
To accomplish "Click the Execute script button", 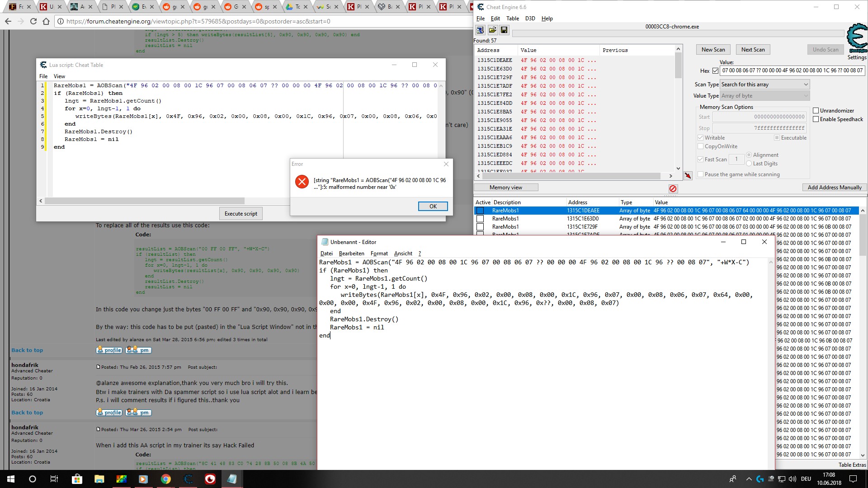I will pyautogui.click(x=241, y=214).
